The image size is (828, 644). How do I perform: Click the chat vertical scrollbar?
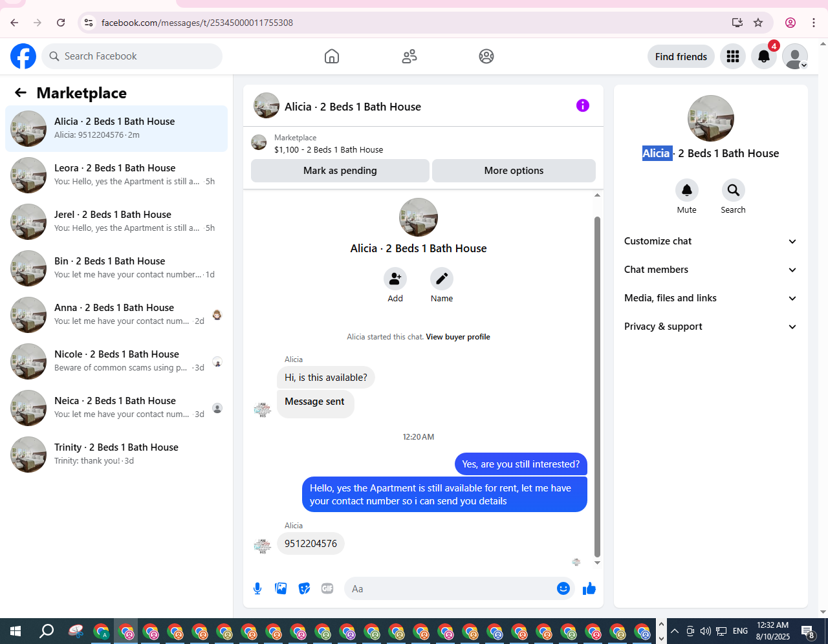tap(597, 386)
